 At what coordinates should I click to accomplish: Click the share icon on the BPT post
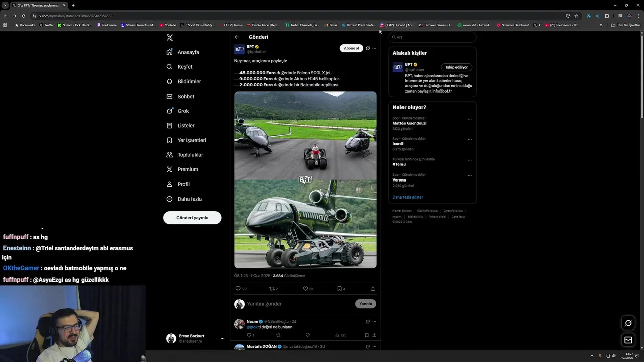(373, 289)
